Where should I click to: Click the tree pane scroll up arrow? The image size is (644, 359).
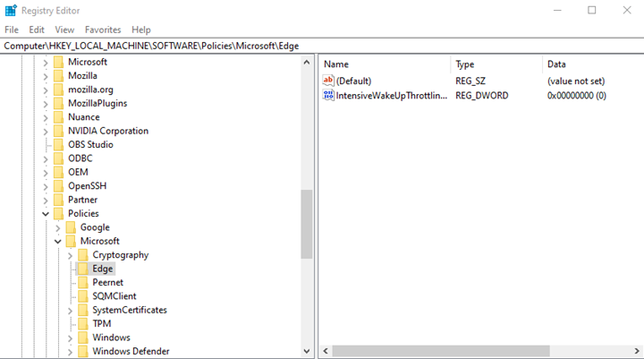pos(307,63)
